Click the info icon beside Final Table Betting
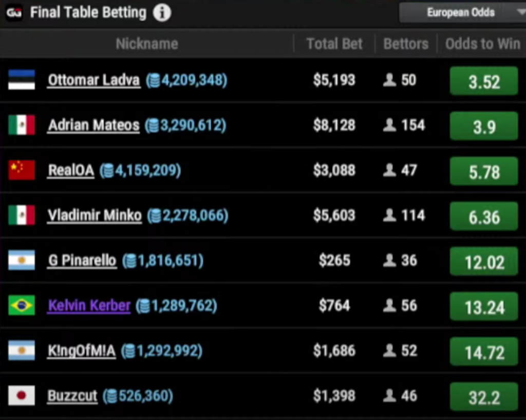The width and height of the screenshot is (526, 420). pyautogui.click(x=162, y=13)
